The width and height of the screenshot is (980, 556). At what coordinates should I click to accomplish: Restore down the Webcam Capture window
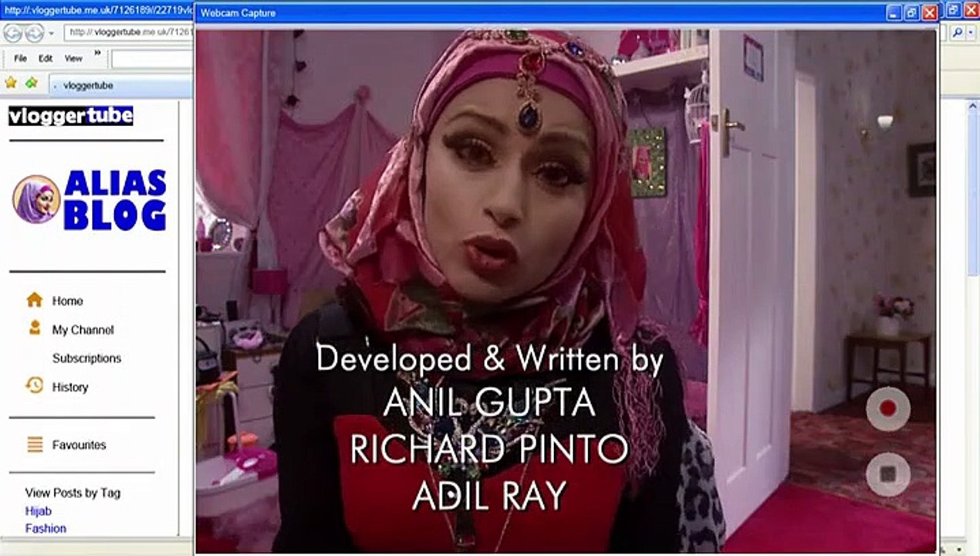(911, 12)
